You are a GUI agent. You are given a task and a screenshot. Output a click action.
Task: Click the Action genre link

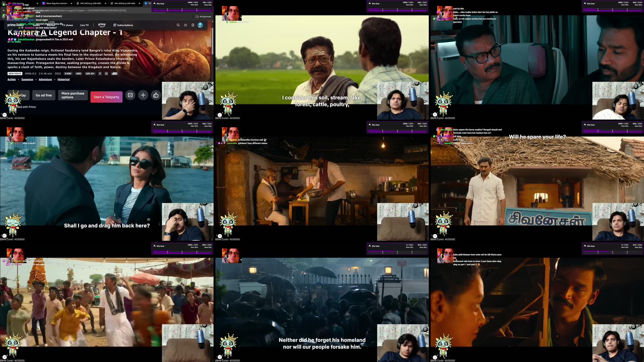11,79
